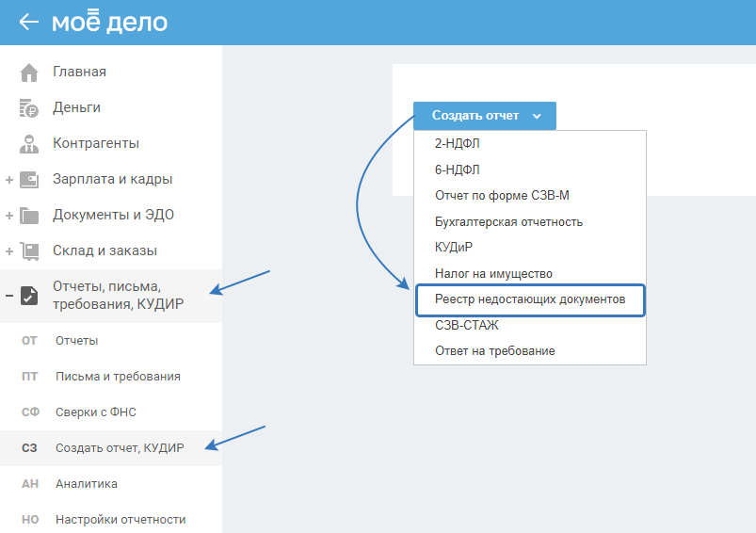Expand the Зарплата и кадры section
Image resolution: width=756 pixels, height=533 pixels.
(8, 180)
